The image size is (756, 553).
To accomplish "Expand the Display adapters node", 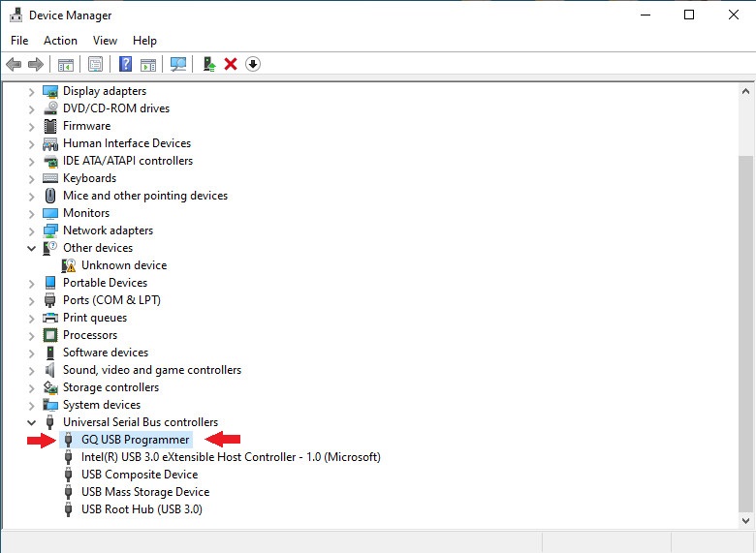I will point(32,91).
